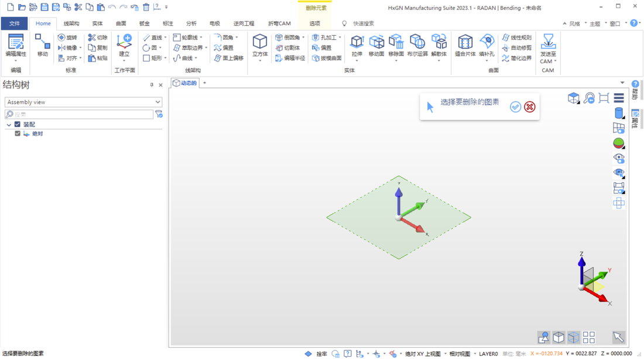Screen dimensions: 644x359
Task: Select the 轮廓线 contour tool
Action: 186,37
